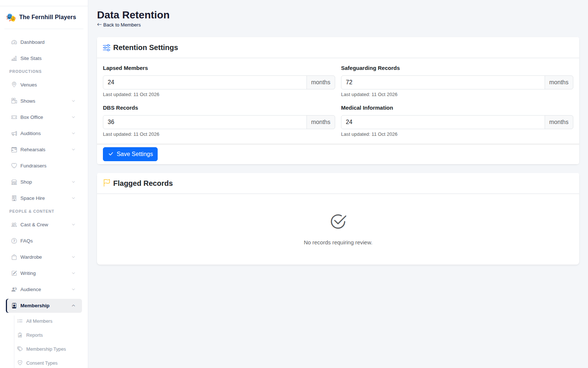Click the Venues map pin icon
Image resolution: width=588 pixels, height=368 pixels.
(x=14, y=85)
